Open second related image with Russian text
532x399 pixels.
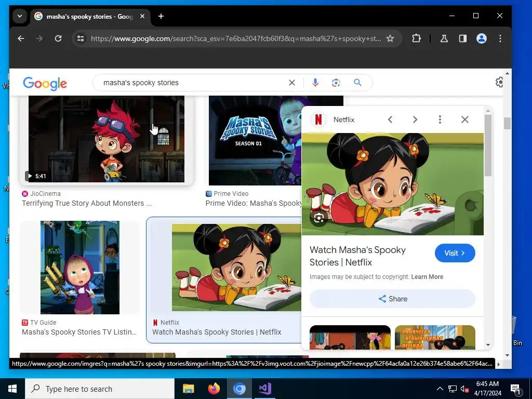pos(435,337)
